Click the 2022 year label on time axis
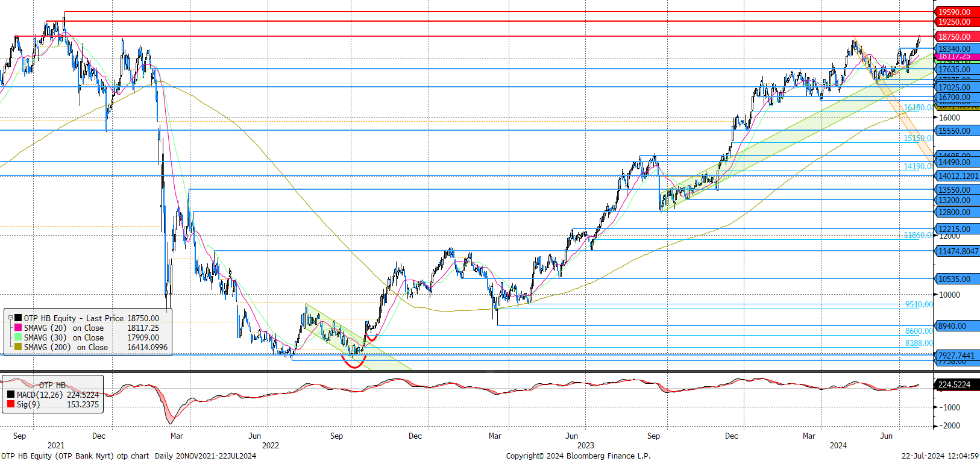This screenshot has height=461, width=980. click(x=271, y=445)
